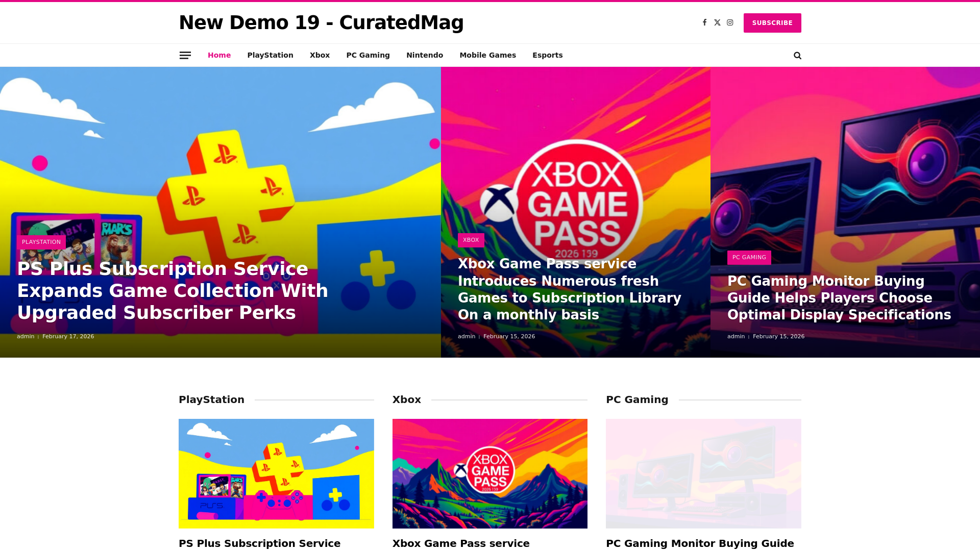980x551 pixels.
Task: Open the X (Twitter) social icon
Action: pos(717,22)
